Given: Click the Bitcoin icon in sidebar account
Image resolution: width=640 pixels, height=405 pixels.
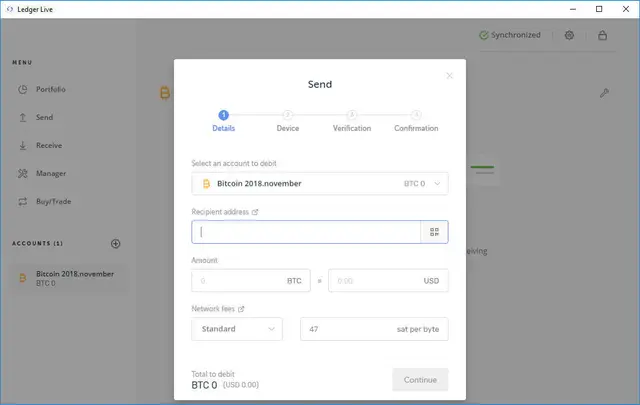Looking at the screenshot, I should (23, 278).
